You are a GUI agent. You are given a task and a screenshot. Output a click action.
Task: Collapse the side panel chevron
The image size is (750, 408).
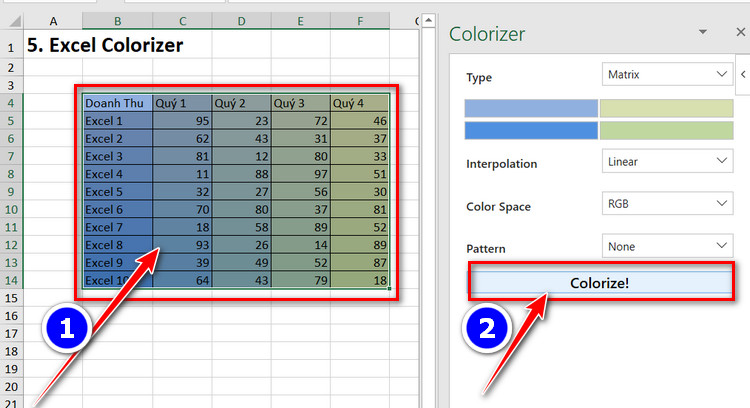click(743, 75)
